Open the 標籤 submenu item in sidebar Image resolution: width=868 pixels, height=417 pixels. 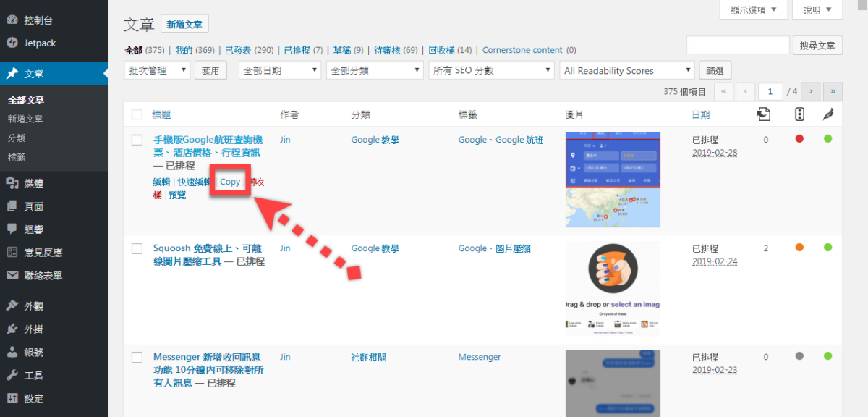click(x=17, y=156)
